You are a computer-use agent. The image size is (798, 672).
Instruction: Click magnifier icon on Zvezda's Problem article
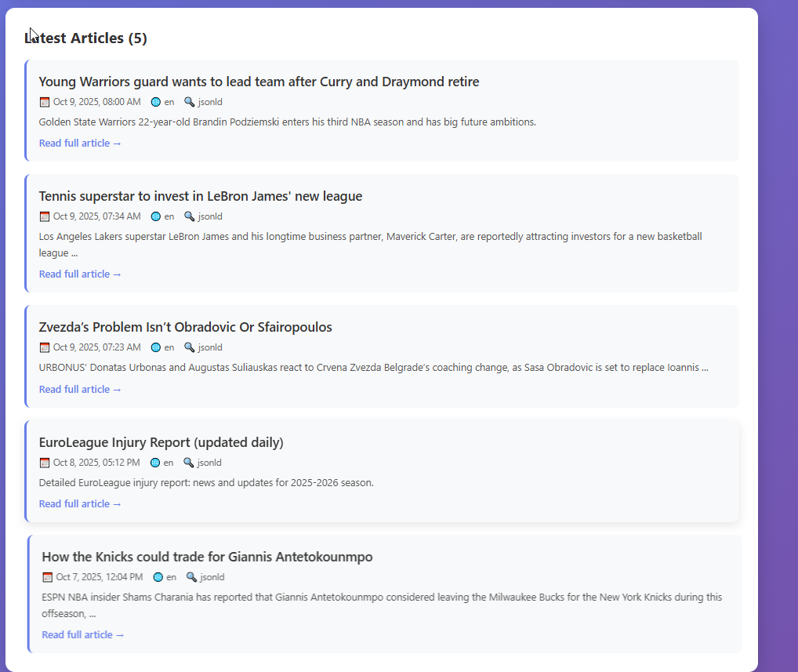[189, 347]
